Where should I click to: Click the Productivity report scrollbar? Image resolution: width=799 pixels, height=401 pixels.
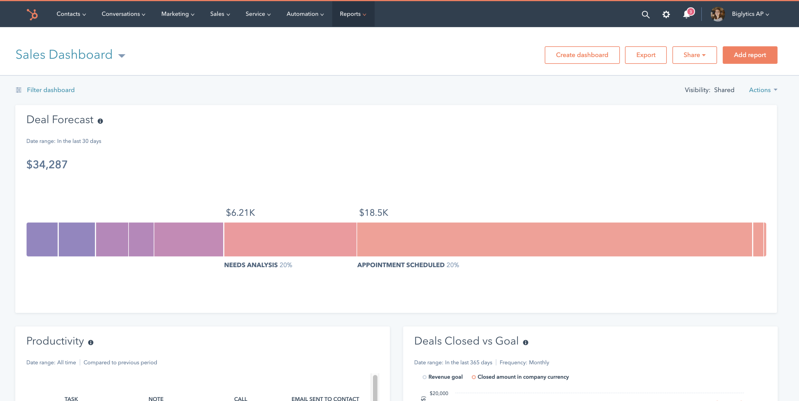tap(375, 387)
